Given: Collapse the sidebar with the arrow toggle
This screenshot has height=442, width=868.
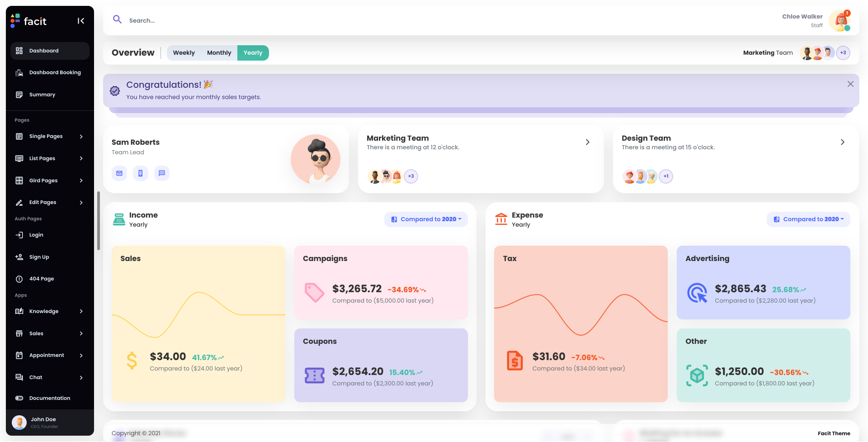Looking at the screenshot, I should 81,20.
